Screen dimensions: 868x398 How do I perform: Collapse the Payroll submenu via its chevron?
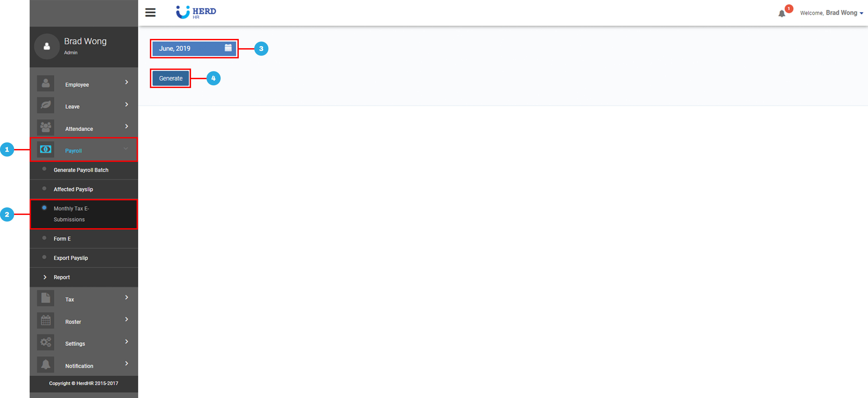(x=126, y=148)
